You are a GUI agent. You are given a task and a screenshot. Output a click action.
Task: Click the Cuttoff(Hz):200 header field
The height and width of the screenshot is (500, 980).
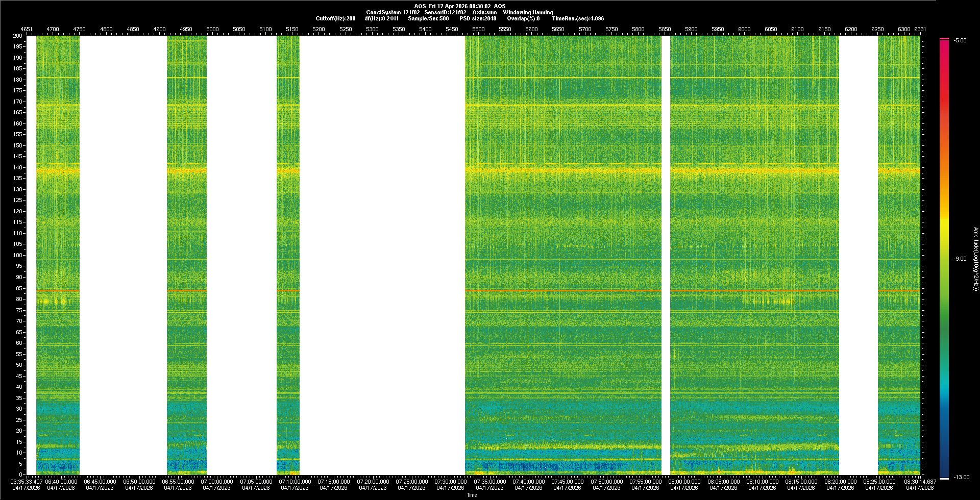tap(335, 18)
